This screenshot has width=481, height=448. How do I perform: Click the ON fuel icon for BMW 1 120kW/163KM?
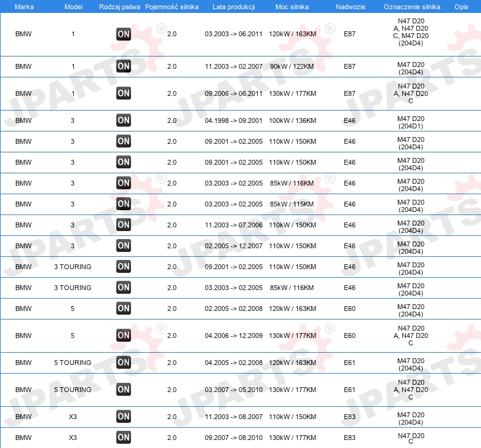click(124, 34)
